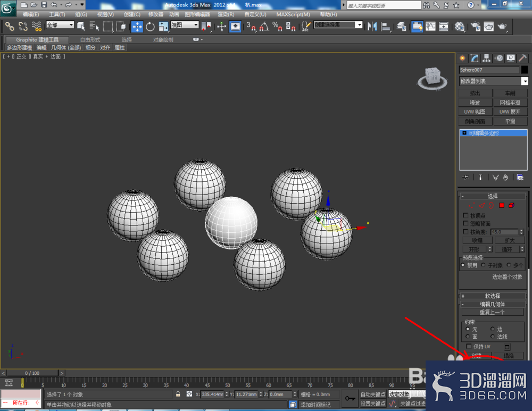The image size is (532, 411).
Task: Toggle 3D Snaps
Action: pyautogui.click(x=251, y=27)
